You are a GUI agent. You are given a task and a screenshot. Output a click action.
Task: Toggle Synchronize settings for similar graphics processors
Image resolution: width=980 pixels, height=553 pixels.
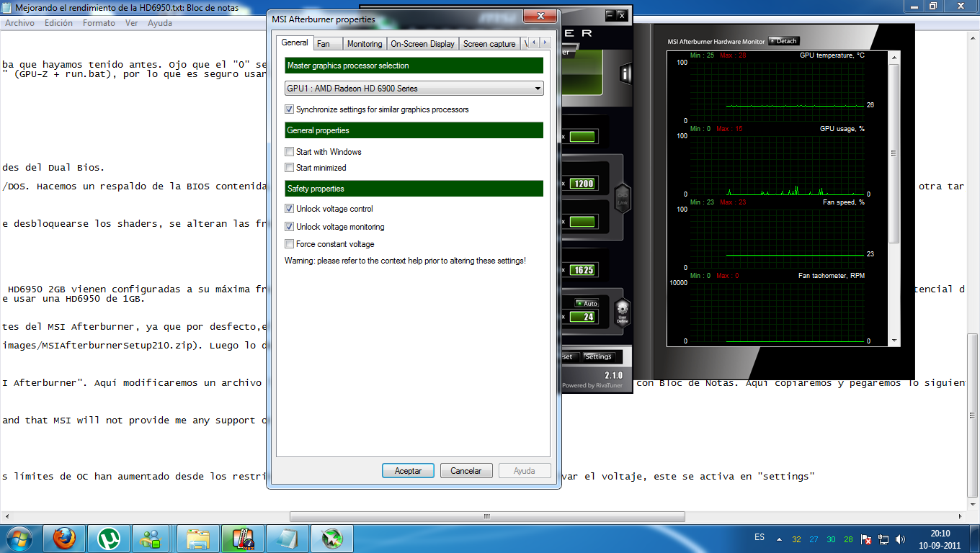click(289, 109)
